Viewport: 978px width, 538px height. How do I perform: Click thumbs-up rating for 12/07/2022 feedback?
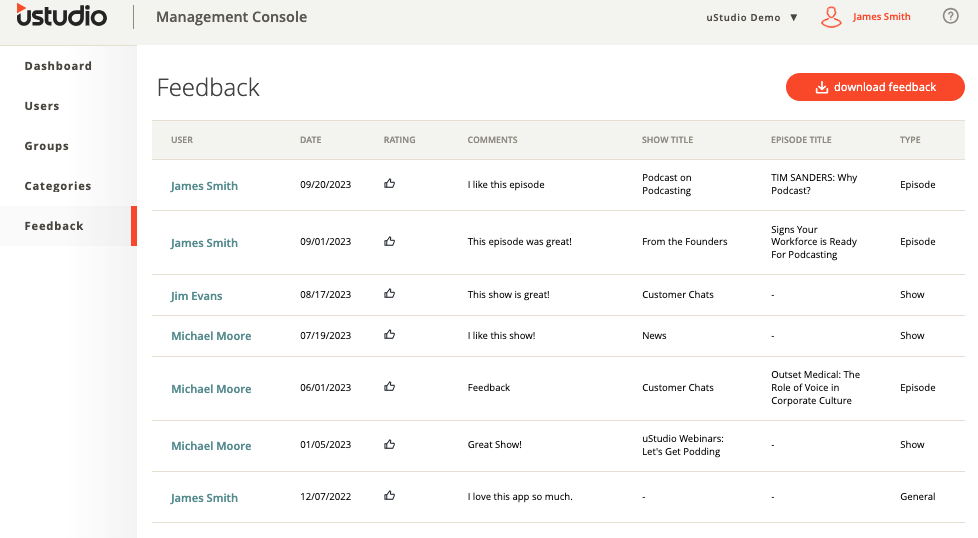pyautogui.click(x=390, y=496)
